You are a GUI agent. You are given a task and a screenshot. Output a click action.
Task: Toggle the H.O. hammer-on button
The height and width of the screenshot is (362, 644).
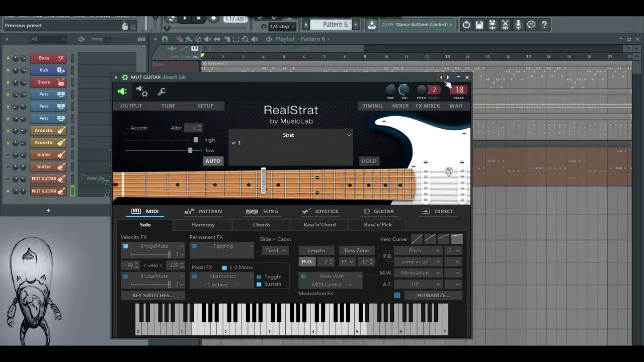coord(307,261)
